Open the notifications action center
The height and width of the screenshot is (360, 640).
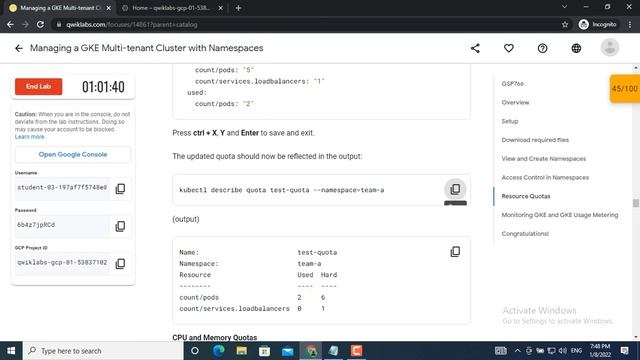624,351
